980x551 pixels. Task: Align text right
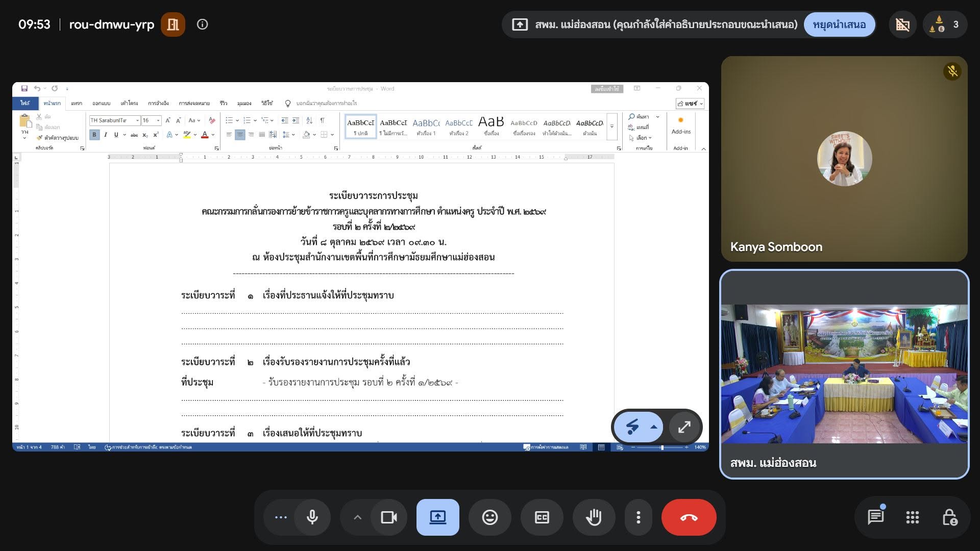(251, 135)
